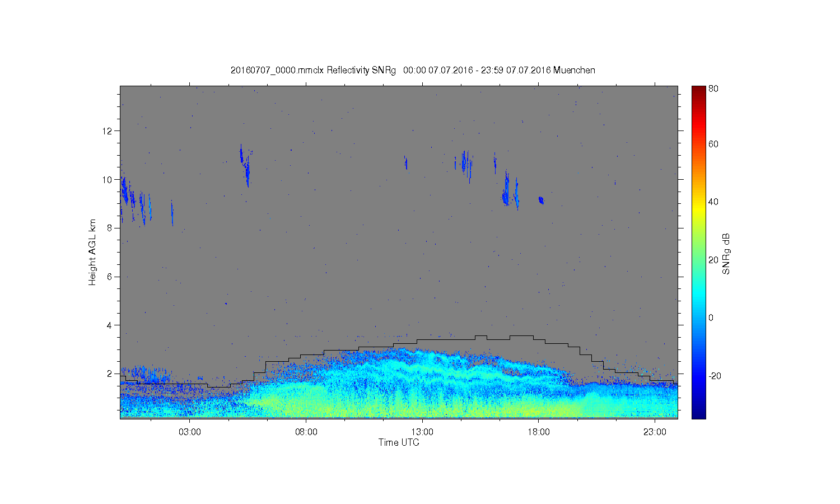Click the '13:00' time tick label
Screen dimensions: 840x504
point(422,432)
